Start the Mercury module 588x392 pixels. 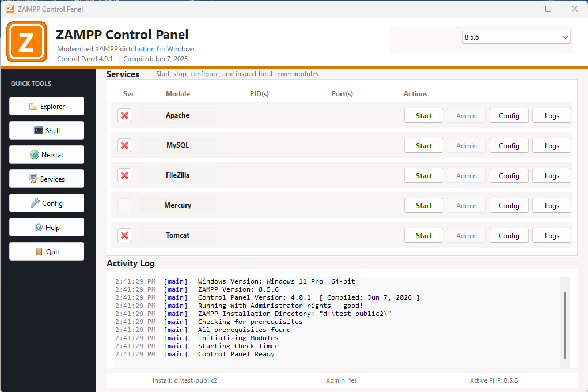(424, 206)
